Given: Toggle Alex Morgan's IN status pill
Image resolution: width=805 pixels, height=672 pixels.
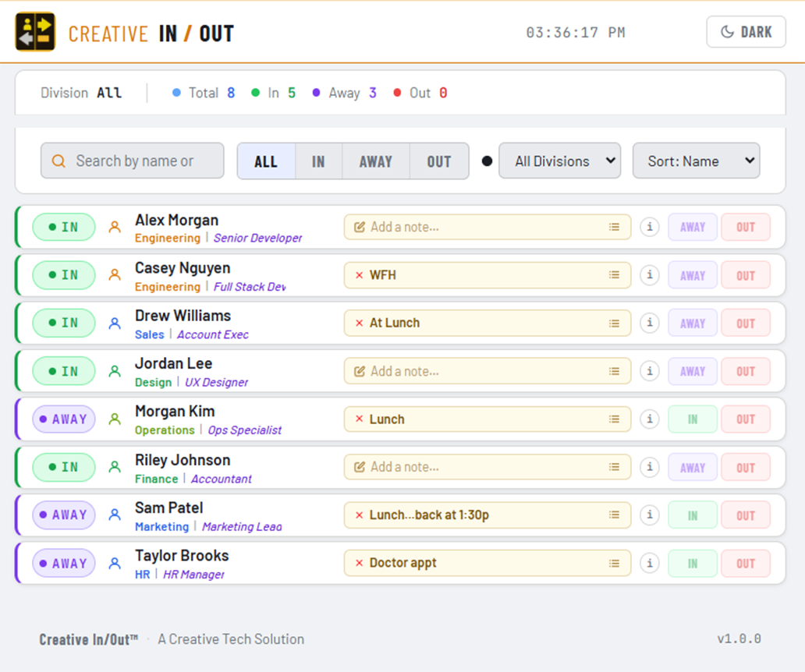Looking at the screenshot, I should pos(64,227).
